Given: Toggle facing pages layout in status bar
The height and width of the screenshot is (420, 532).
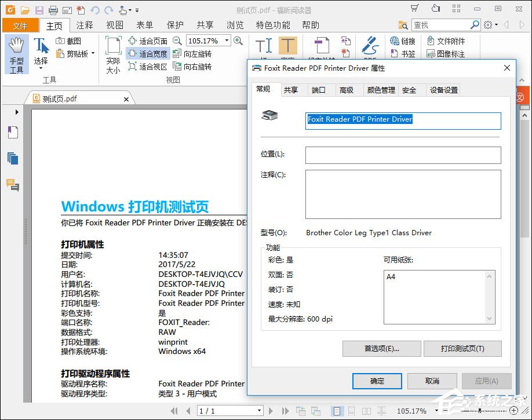Looking at the screenshot, I should (x=366, y=411).
